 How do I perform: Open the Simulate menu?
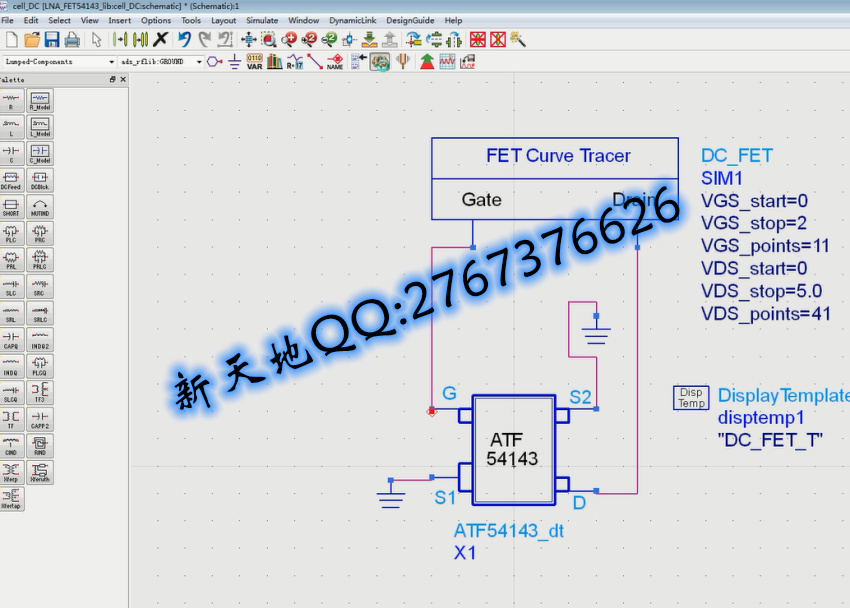[x=262, y=21]
